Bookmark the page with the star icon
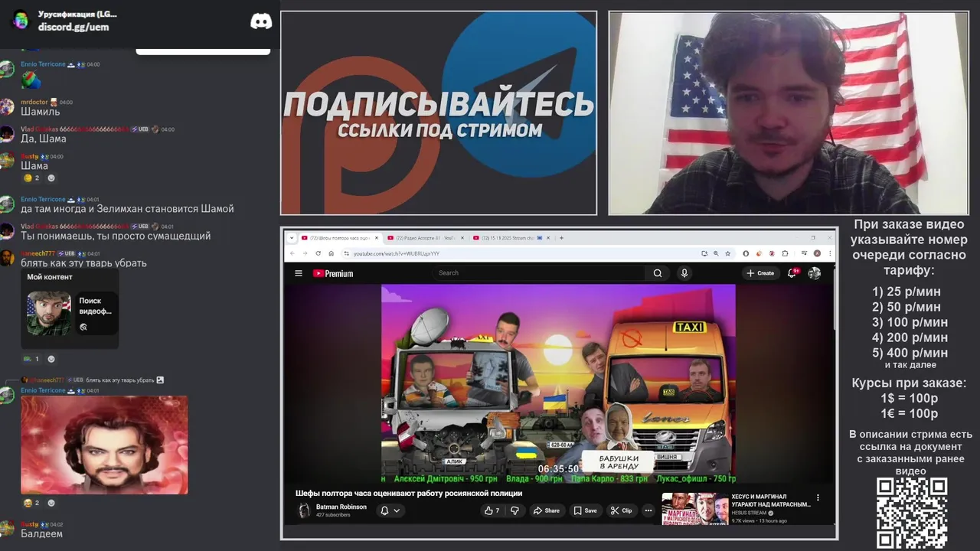 click(727, 253)
